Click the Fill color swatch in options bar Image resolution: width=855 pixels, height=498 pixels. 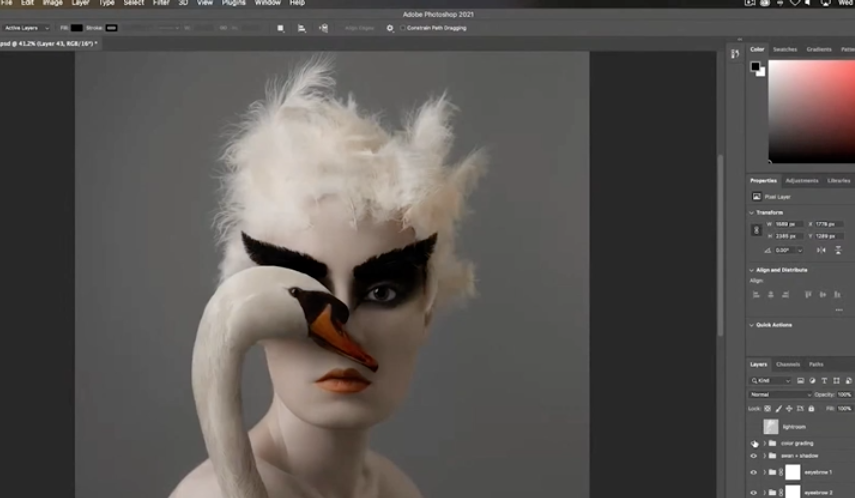[77, 28]
